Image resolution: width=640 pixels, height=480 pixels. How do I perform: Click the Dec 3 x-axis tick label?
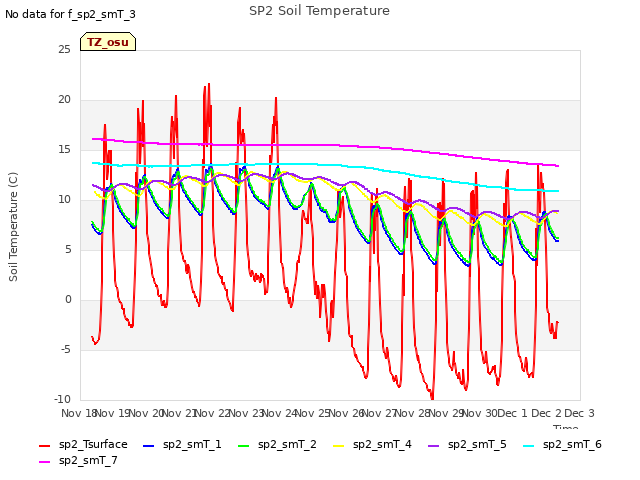pos(579,413)
